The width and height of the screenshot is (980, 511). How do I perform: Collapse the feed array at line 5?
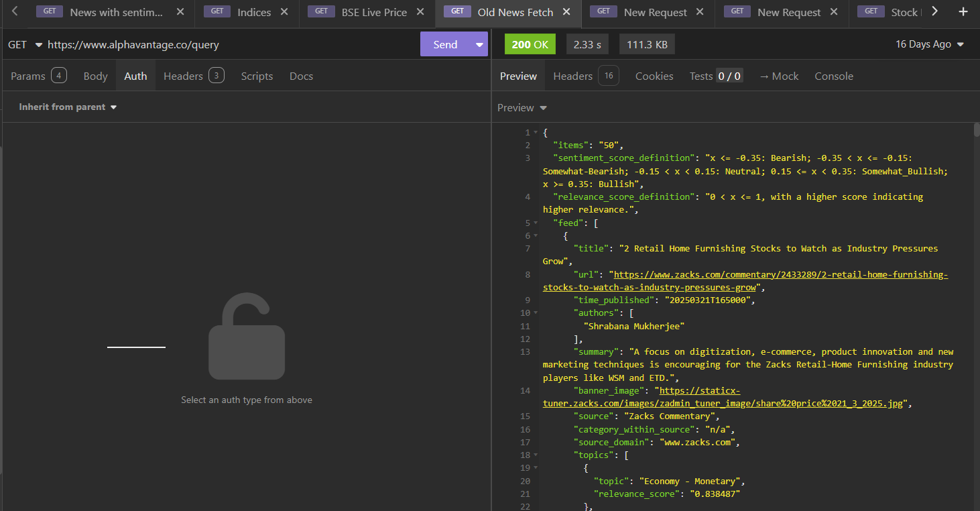[x=535, y=223]
